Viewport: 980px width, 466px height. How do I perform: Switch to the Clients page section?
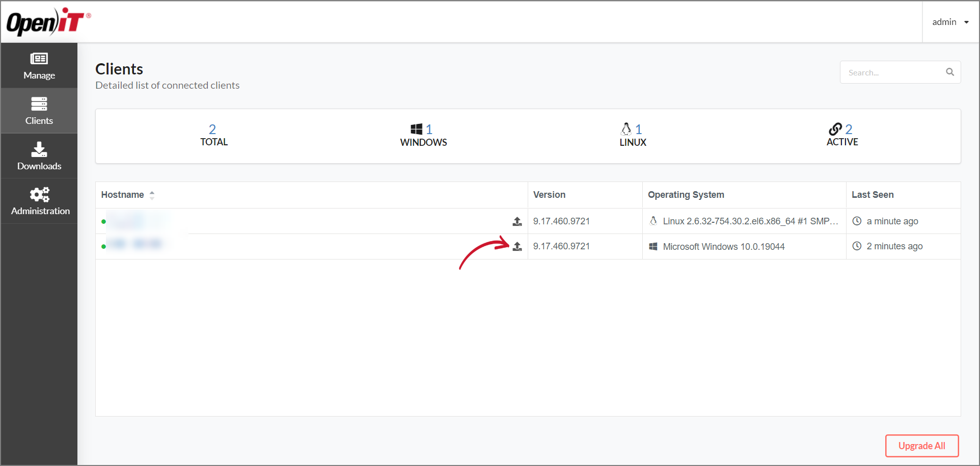[39, 110]
